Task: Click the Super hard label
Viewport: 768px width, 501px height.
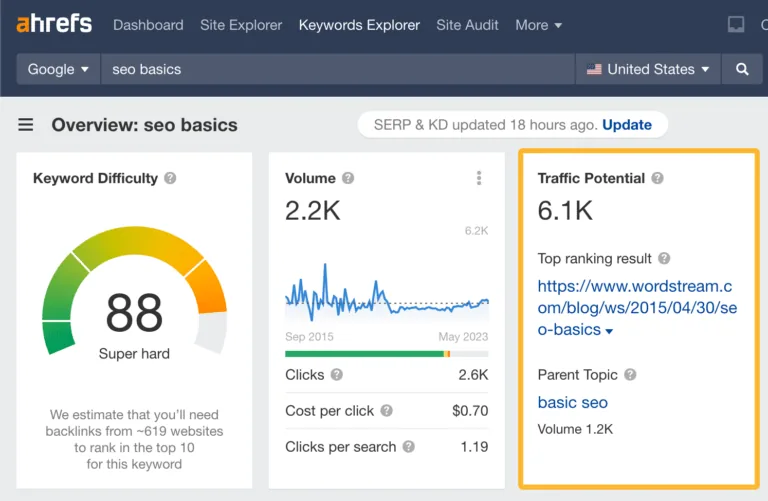Action: 134,354
